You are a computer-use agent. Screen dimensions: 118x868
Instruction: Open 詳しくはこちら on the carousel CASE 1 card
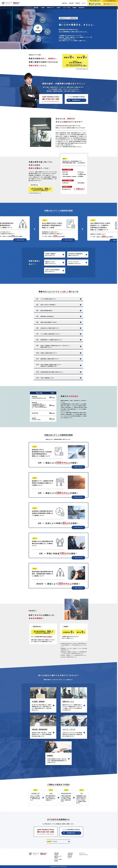tap(68, 240)
